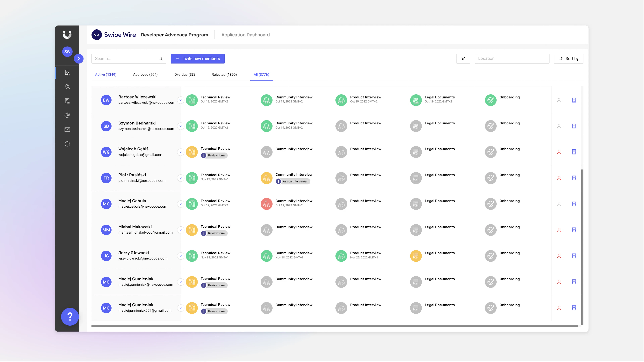Type in the Location input field
The image size is (644, 362).
pyautogui.click(x=512, y=58)
